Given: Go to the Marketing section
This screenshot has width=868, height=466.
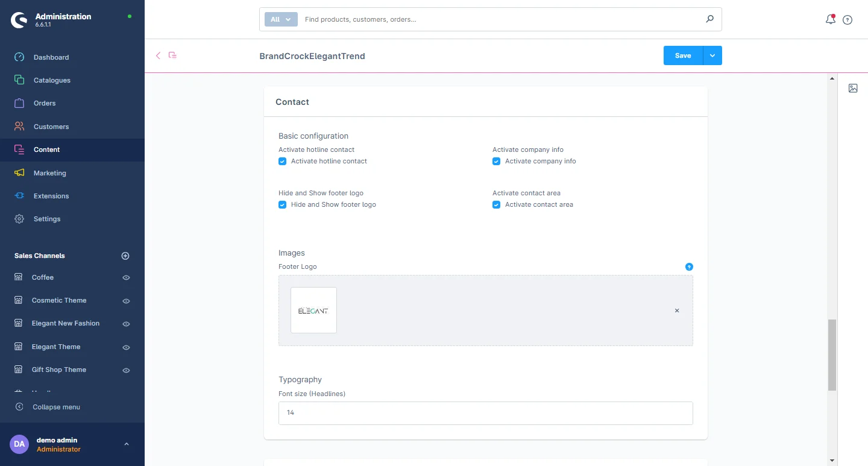Looking at the screenshot, I should pyautogui.click(x=49, y=173).
